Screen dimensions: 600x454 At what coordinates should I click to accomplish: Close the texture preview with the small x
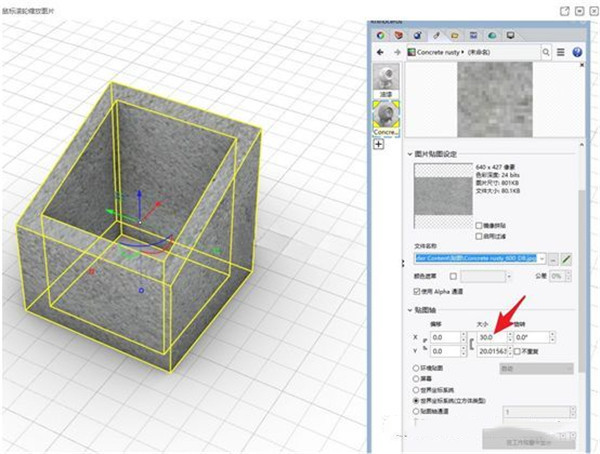coord(582,65)
